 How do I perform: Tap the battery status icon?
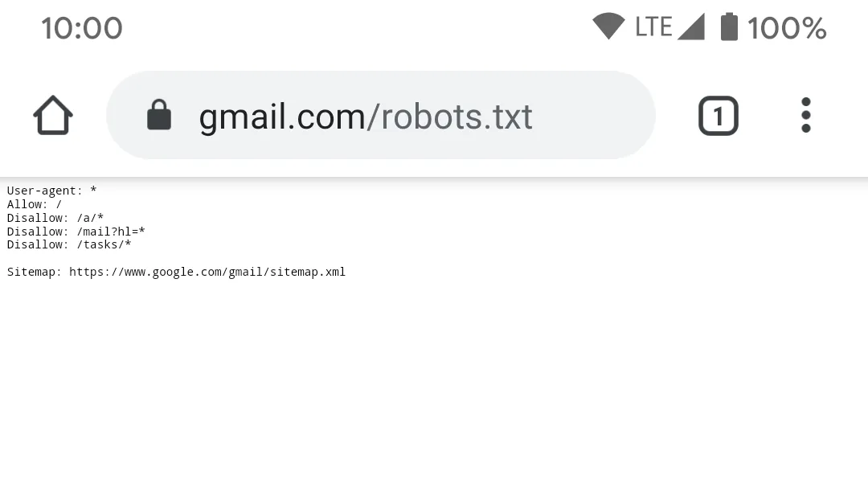click(x=729, y=27)
